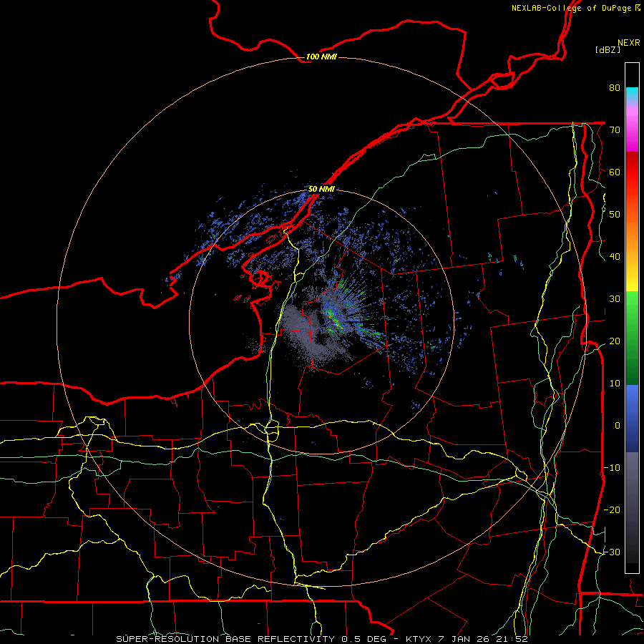
Task: Click the 50 NMI range ring label
Action: click(x=321, y=189)
